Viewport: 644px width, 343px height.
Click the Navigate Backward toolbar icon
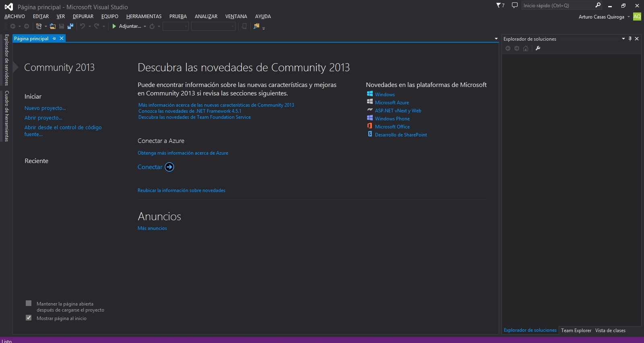(x=13, y=26)
